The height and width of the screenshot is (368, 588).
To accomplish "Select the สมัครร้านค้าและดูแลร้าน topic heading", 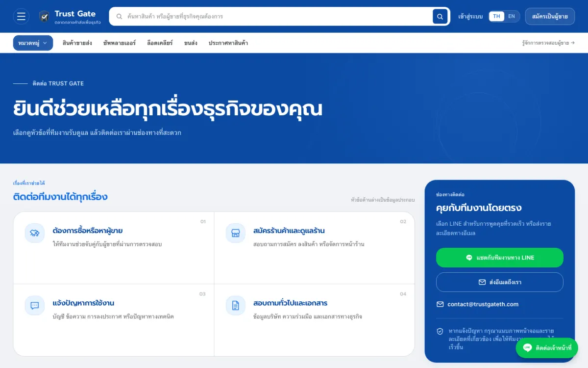I will (x=289, y=231).
